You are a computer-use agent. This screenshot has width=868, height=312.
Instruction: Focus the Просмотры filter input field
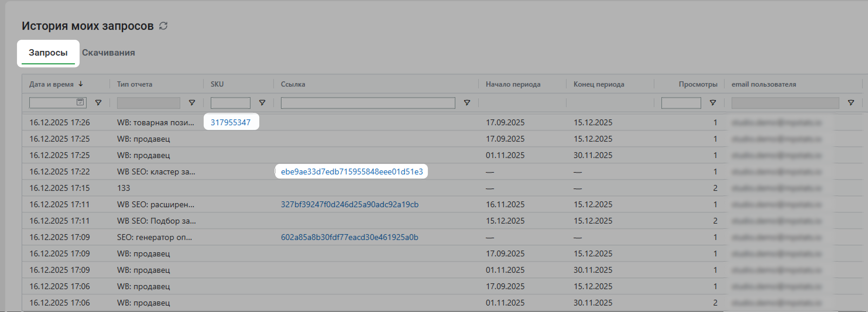681,103
